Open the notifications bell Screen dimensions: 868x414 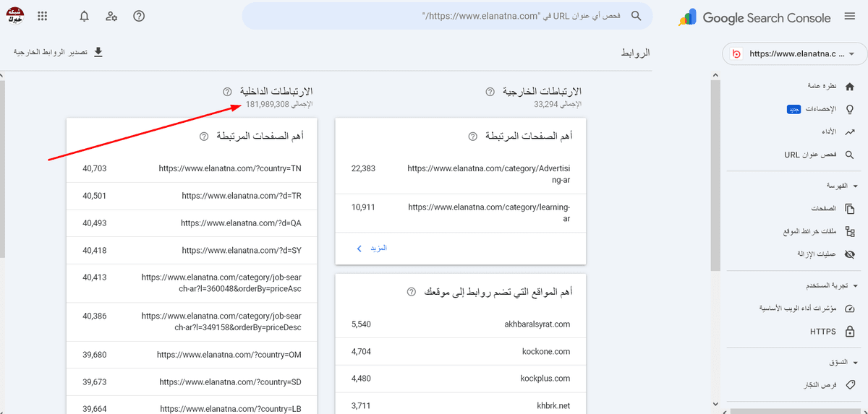[x=84, y=16]
